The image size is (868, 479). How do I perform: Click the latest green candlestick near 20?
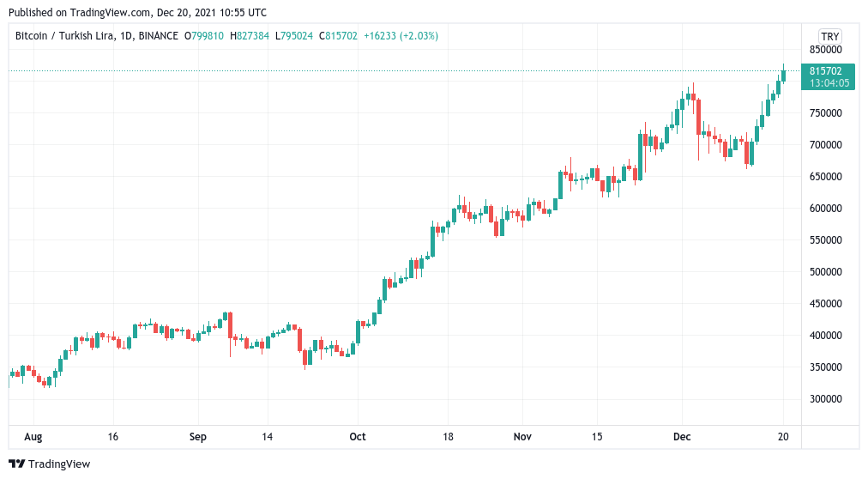pos(783,76)
